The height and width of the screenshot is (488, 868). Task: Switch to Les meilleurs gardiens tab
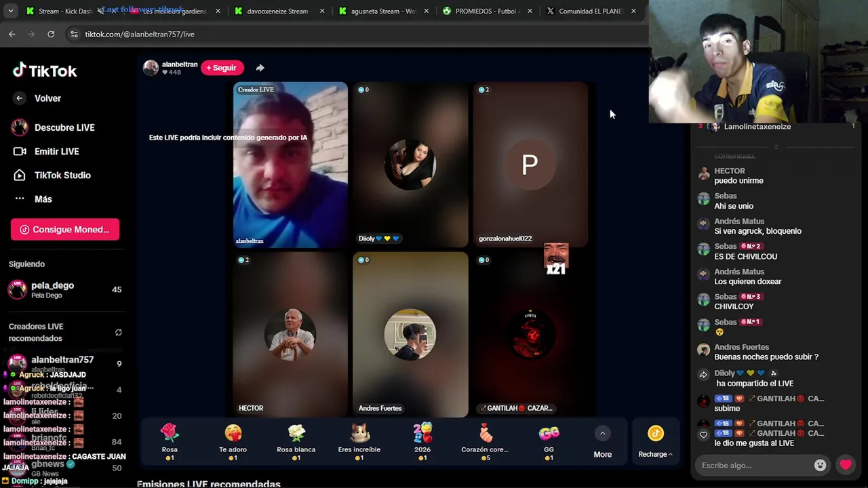pyautogui.click(x=174, y=11)
